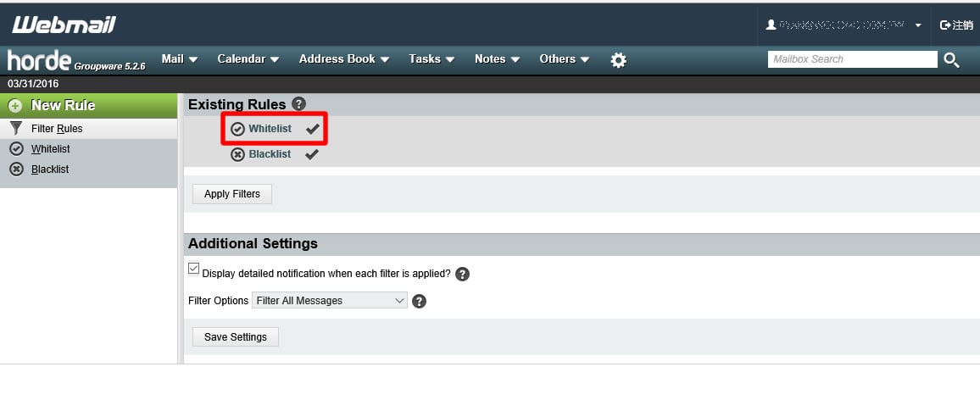Disable the Whitelist rule checkmark
The image size is (980, 411).
[312, 129]
